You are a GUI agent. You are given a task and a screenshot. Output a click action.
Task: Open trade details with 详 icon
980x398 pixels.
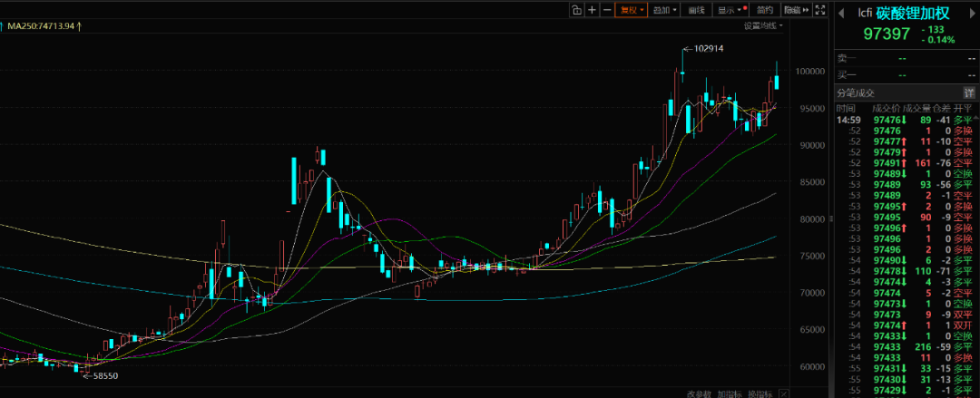[970, 92]
